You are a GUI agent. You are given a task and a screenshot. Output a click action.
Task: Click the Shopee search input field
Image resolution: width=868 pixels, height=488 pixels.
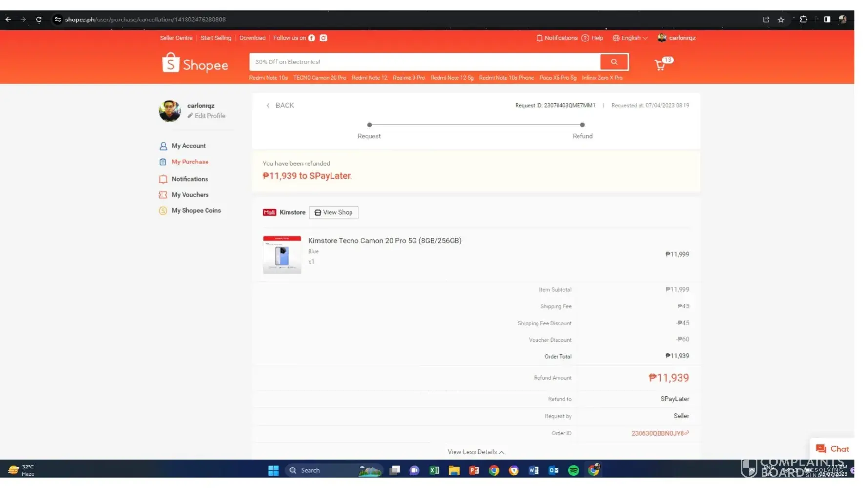(424, 62)
